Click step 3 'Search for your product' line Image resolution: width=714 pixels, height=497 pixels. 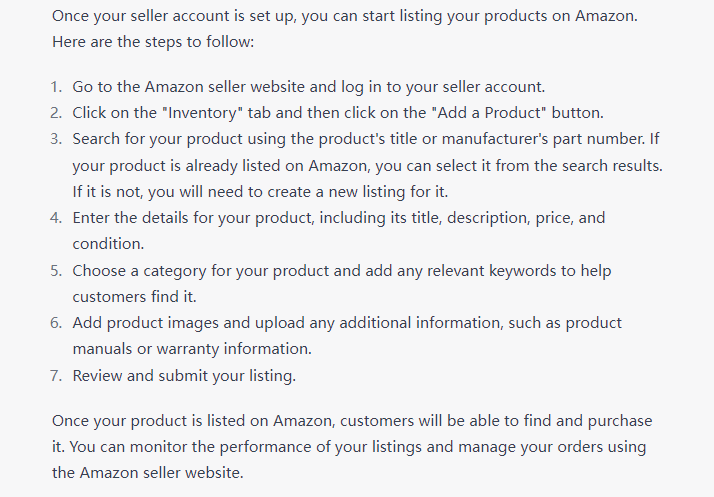(x=366, y=138)
